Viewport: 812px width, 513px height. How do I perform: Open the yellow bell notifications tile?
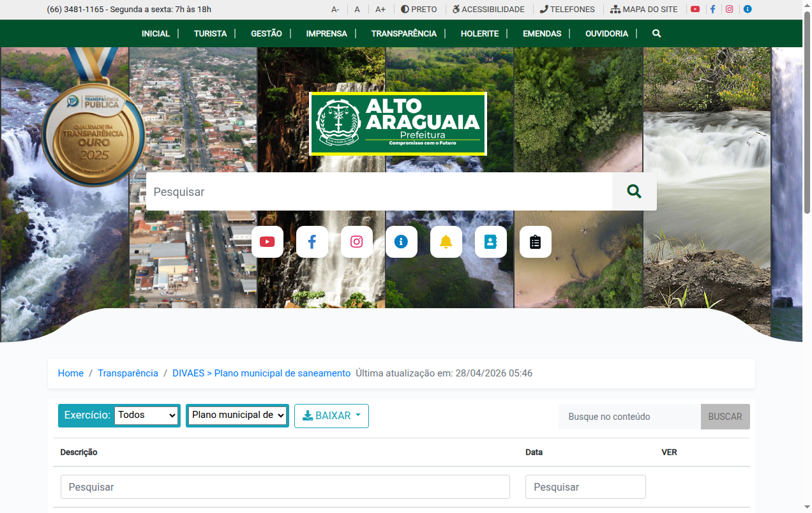pyautogui.click(x=446, y=242)
